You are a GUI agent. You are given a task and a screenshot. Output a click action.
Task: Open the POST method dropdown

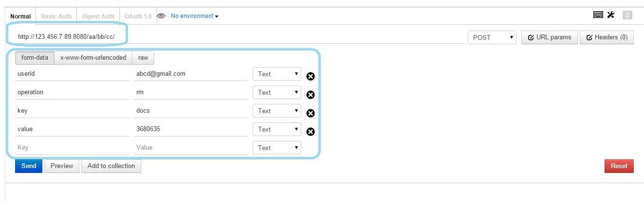492,37
